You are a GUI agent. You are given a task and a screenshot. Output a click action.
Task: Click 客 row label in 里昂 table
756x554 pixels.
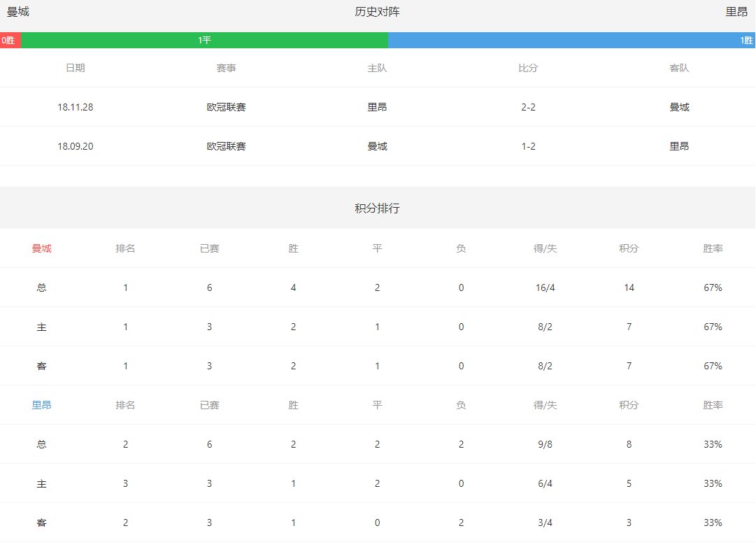click(41, 523)
